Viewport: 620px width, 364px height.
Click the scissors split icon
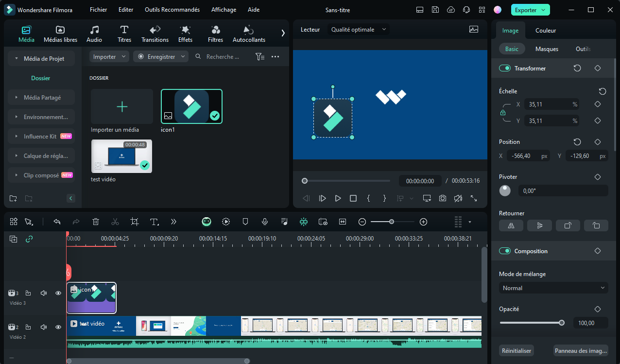point(115,222)
